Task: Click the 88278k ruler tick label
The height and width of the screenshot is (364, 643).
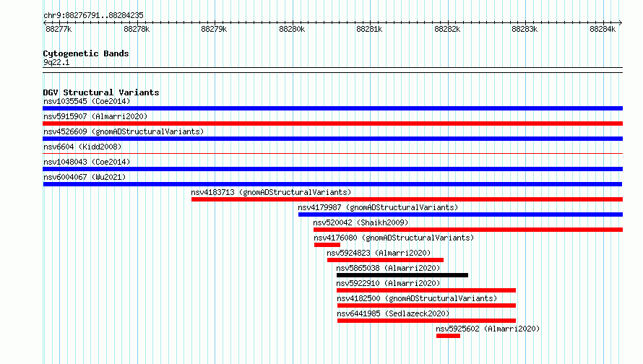Action: (137, 29)
